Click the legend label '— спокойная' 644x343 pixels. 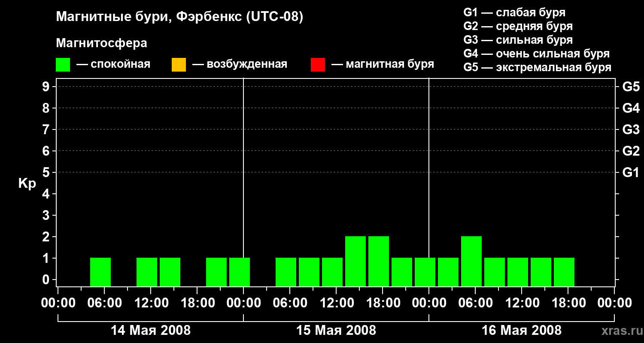113,64
